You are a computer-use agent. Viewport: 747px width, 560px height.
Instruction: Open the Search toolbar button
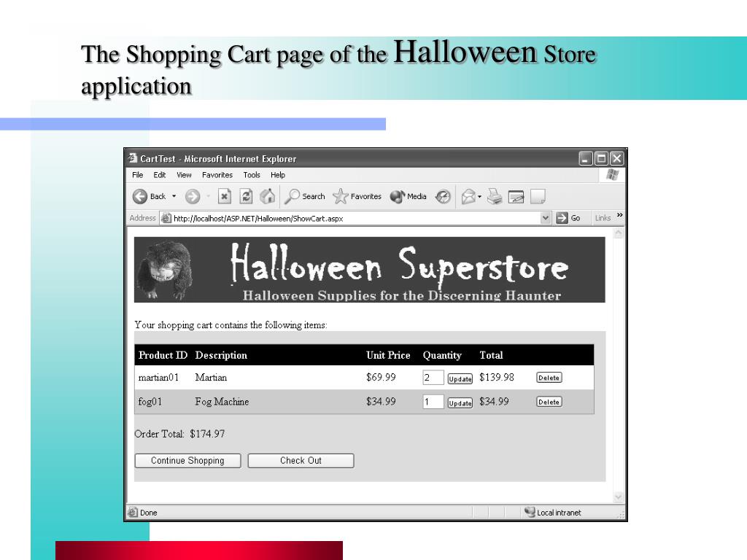coord(304,196)
